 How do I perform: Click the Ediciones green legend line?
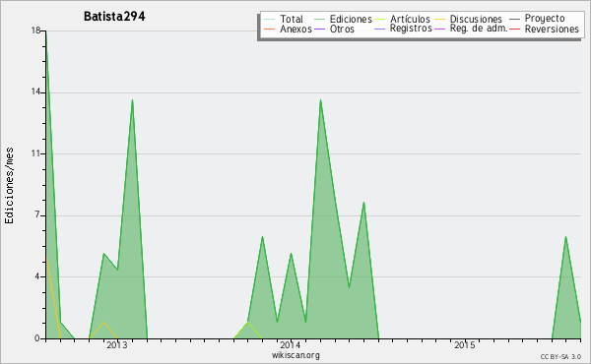coord(319,19)
